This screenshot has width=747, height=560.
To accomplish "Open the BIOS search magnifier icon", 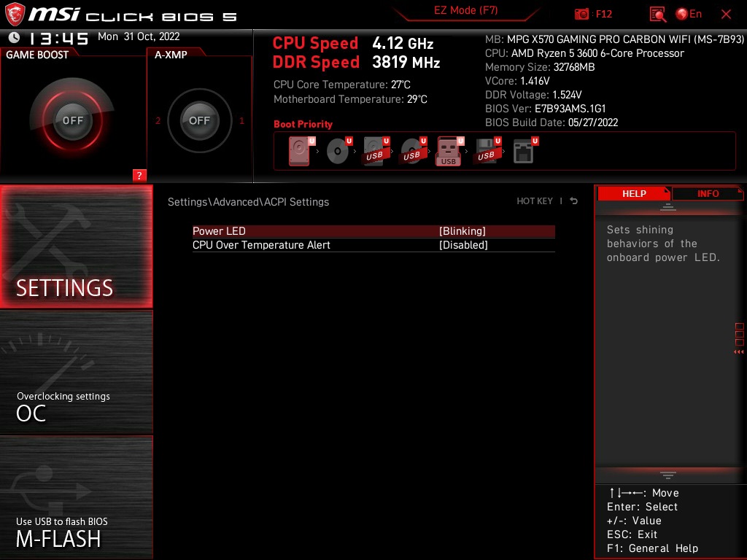I will [x=657, y=15].
